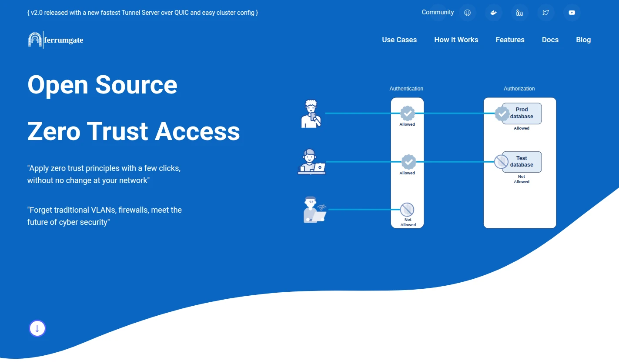Screen dimensions: 619x364
Task: Click the Prod database box
Action: [x=522, y=114]
